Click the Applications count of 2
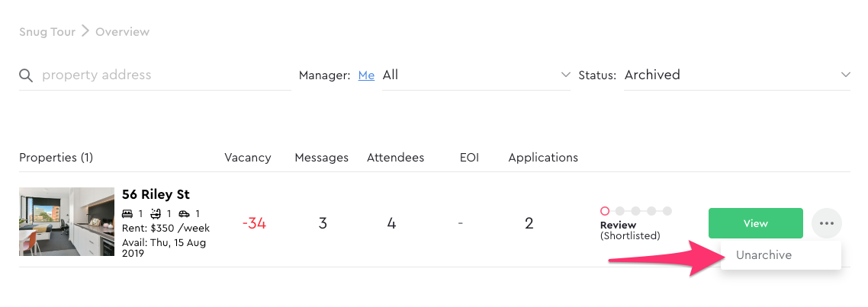 [x=529, y=223]
